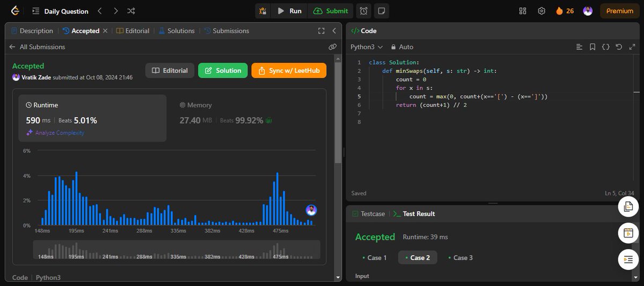Select the Accepted tab
This screenshot has height=286, width=644.
(81, 31)
